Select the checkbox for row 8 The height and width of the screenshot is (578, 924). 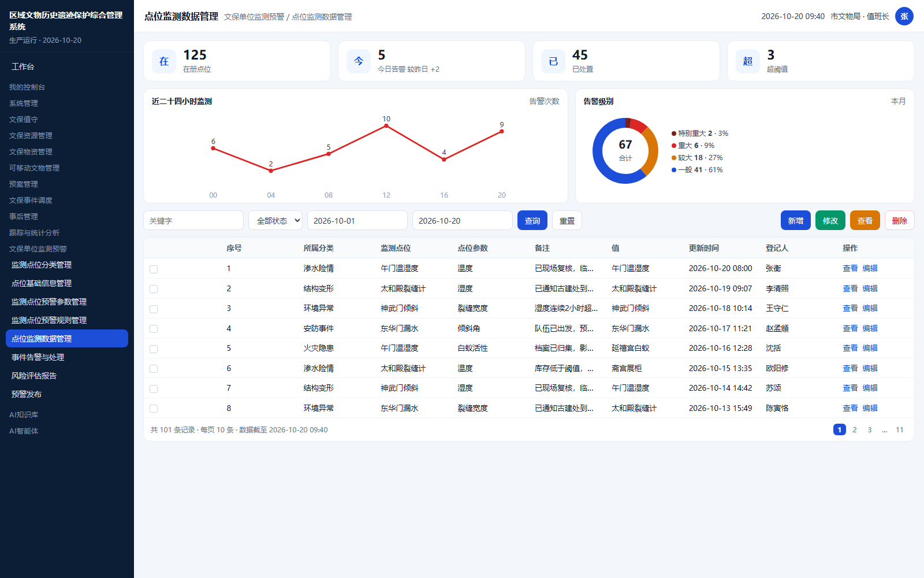154,409
